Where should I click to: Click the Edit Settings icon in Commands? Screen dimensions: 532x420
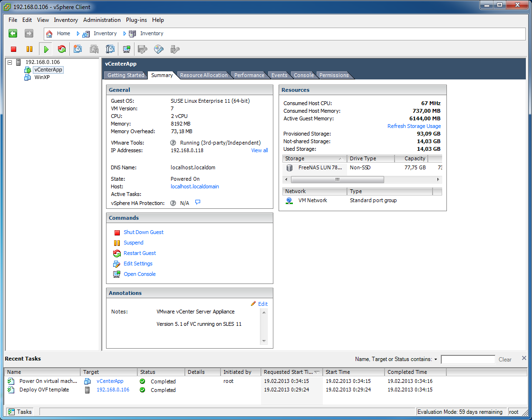click(116, 264)
